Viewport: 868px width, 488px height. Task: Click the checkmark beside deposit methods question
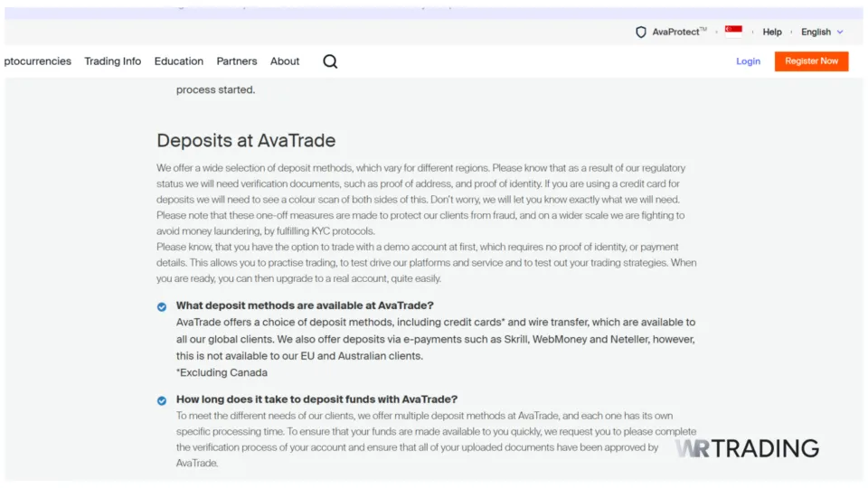162,307
